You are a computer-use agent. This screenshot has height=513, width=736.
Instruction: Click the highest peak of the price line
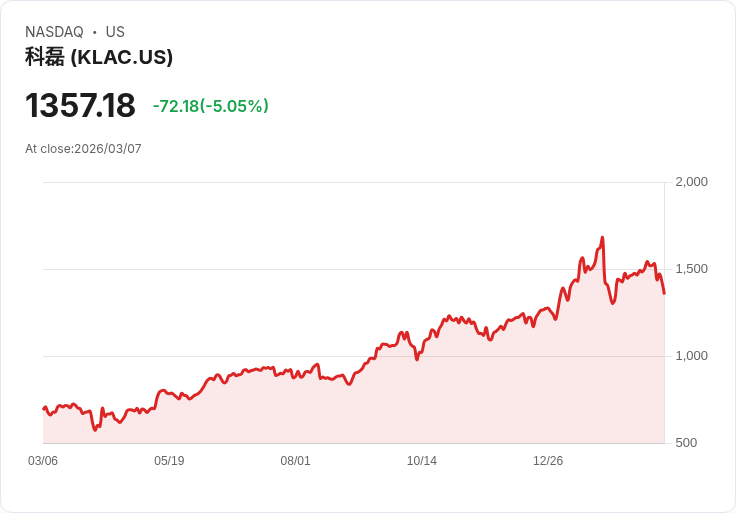point(602,237)
